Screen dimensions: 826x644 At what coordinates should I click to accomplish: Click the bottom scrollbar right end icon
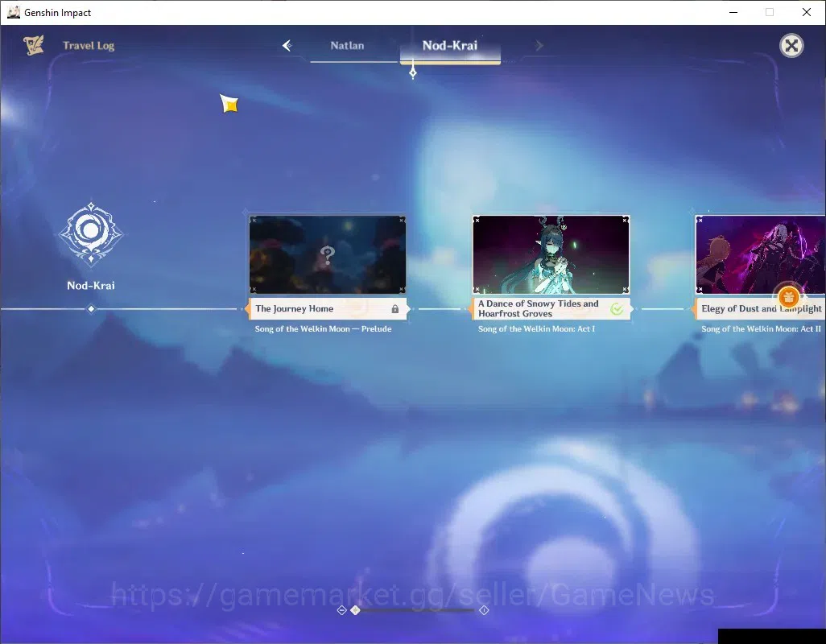point(484,610)
